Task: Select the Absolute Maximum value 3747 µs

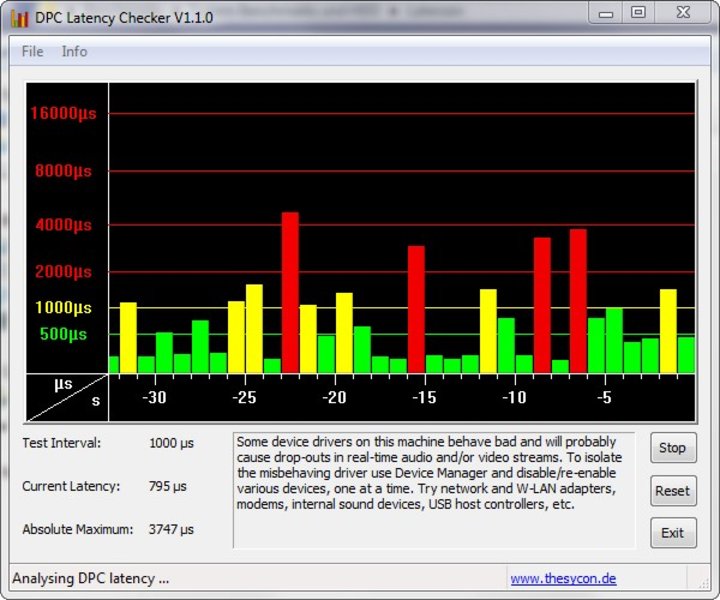Action: (x=171, y=529)
